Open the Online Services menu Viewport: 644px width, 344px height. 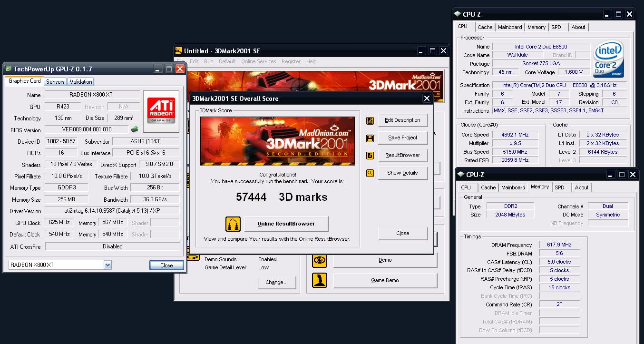tap(259, 61)
